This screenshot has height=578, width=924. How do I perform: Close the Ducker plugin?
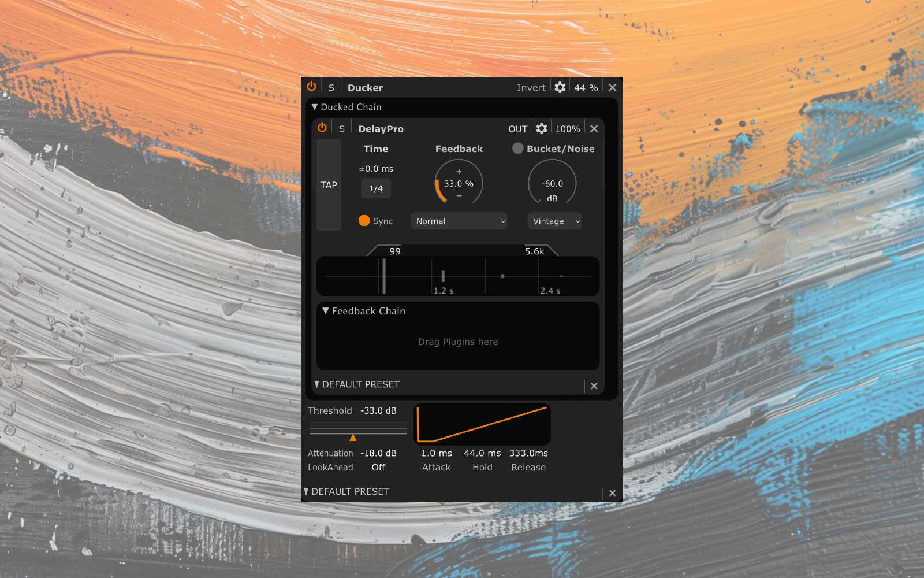[x=612, y=87]
